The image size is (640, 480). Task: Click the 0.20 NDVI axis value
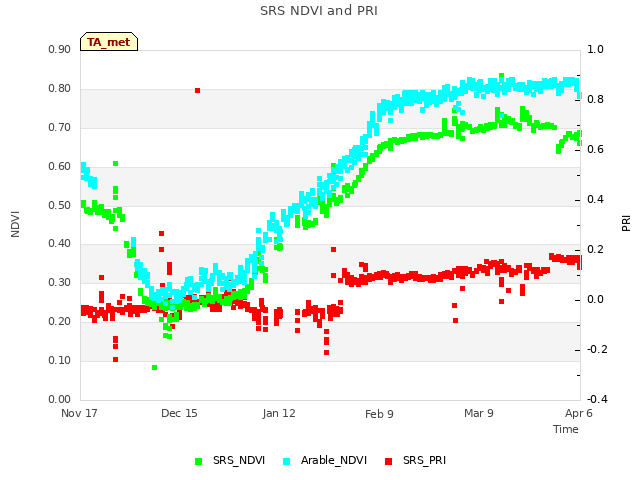click(60, 322)
